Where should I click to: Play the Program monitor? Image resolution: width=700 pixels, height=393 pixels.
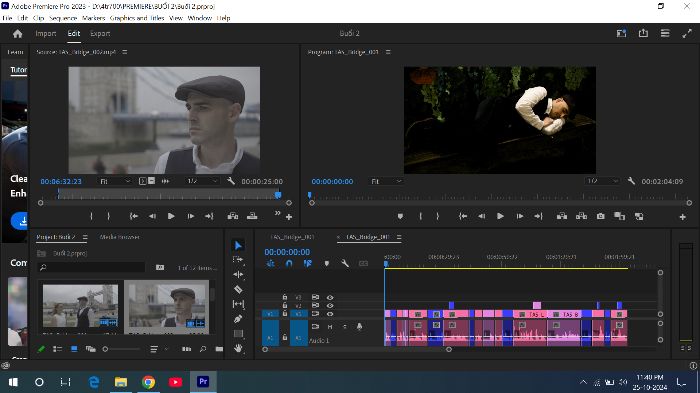coord(500,216)
